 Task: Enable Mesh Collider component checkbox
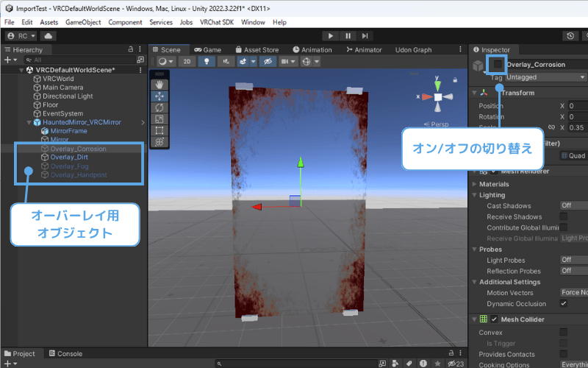[494, 319]
